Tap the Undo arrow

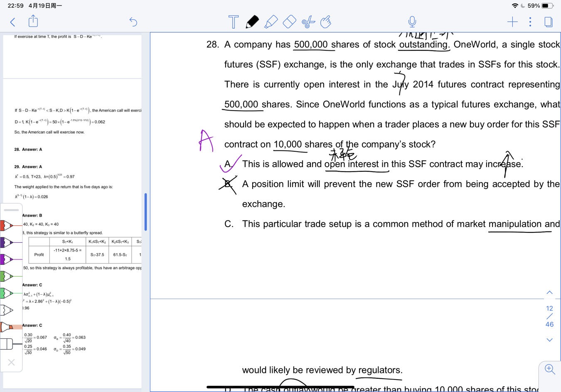[x=133, y=22]
